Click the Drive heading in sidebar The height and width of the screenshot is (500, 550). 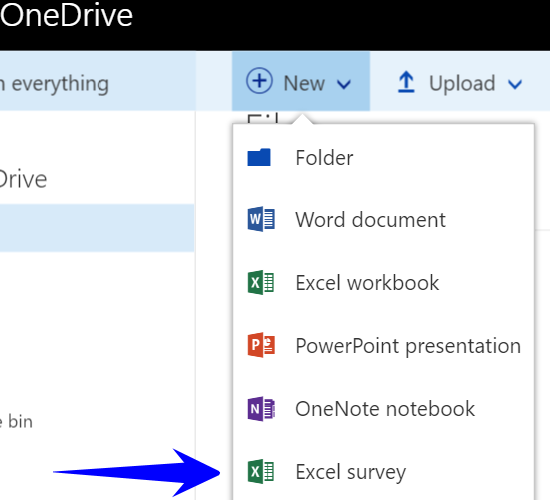point(23,179)
